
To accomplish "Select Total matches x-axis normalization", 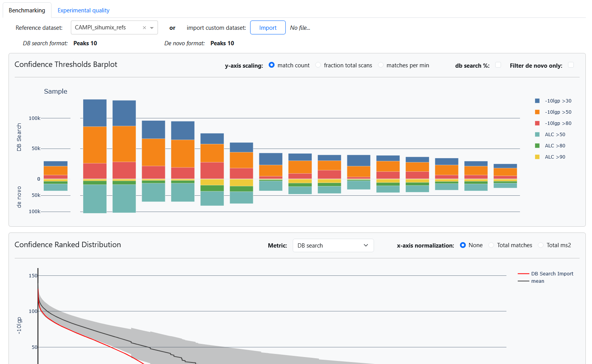I will (491, 245).
